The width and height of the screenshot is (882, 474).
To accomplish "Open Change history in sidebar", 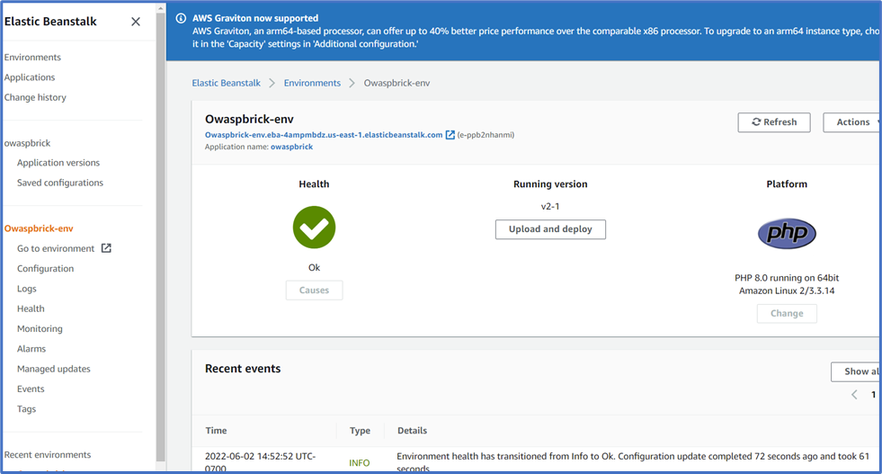I will [x=35, y=97].
